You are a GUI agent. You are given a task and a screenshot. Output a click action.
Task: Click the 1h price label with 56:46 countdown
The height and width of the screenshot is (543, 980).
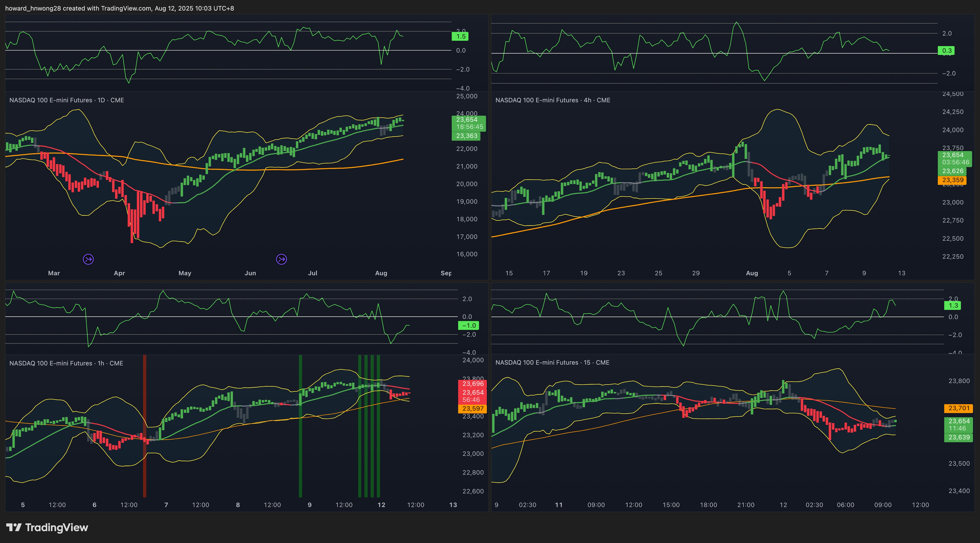(x=472, y=396)
